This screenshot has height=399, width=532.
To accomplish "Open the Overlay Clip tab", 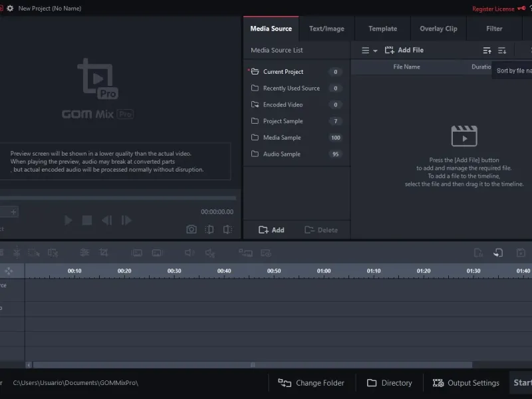I will 438,29.
